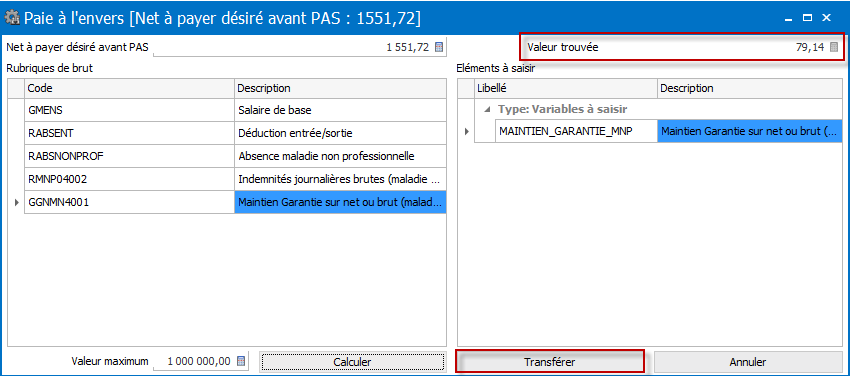Click the Valeur trouvée 79,14 field
Image resolution: width=850 pixels, height=376 pixels.
click(681, 47)
